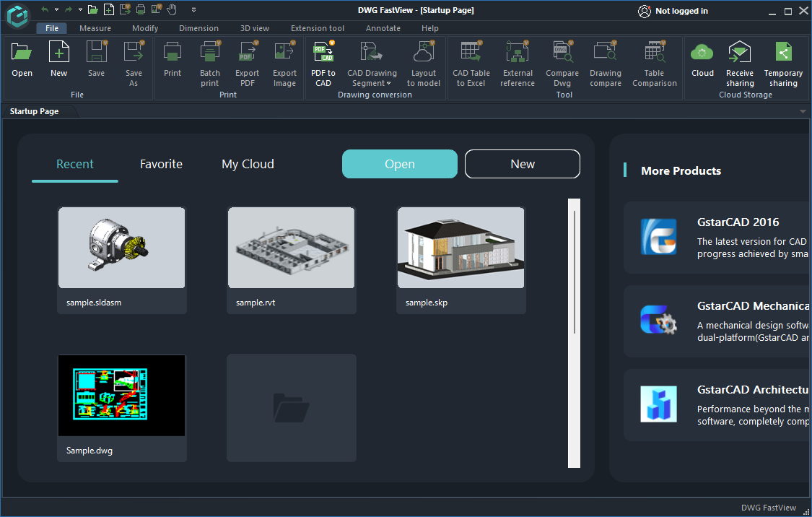812x517 pixels.
Task: Open the GstarCAD Mechanical product card
Action: (717, 321)
